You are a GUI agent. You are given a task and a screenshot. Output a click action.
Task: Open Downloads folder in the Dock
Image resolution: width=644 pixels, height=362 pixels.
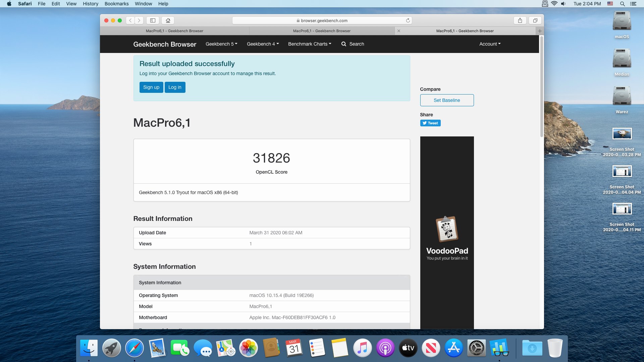(x=532, y=348)
